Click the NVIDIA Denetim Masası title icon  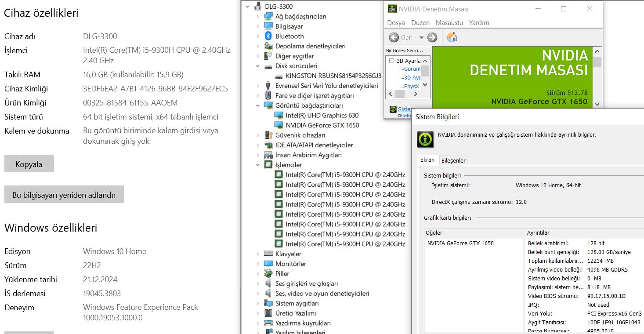point(392,9)
